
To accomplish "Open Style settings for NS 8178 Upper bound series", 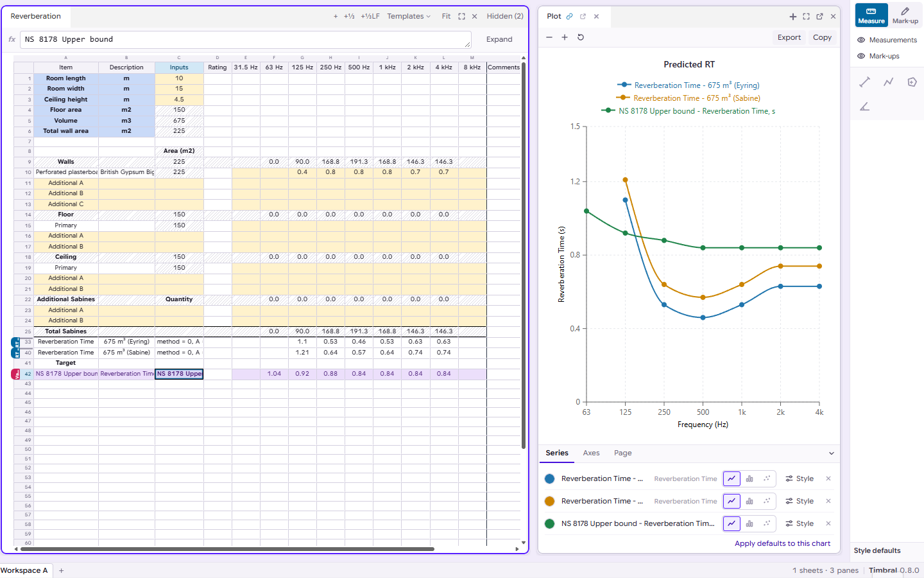I will click(x=800, y=523).
